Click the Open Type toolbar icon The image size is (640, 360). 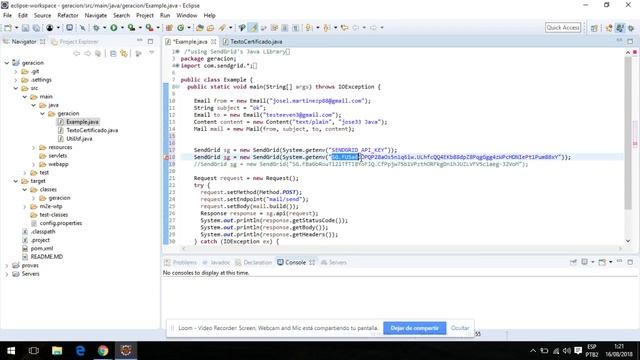tap(200, 28)
